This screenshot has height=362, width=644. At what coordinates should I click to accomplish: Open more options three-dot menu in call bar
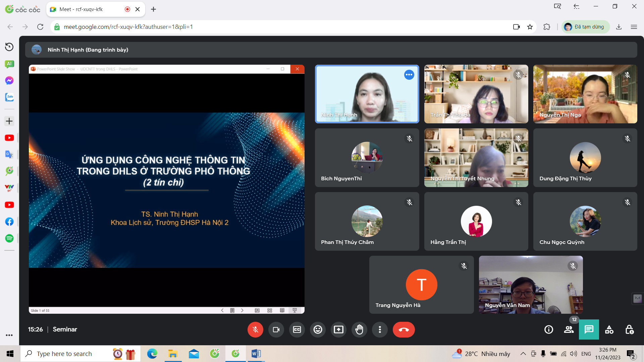tap(380, 330)
